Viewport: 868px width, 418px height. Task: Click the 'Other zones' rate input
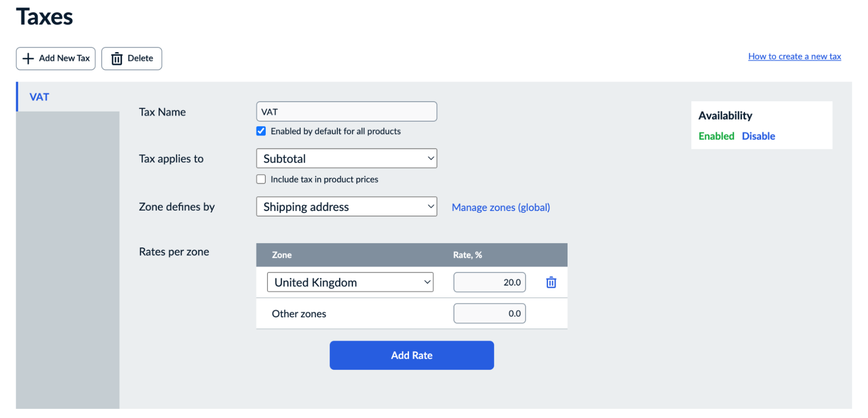tap(489, 313)
